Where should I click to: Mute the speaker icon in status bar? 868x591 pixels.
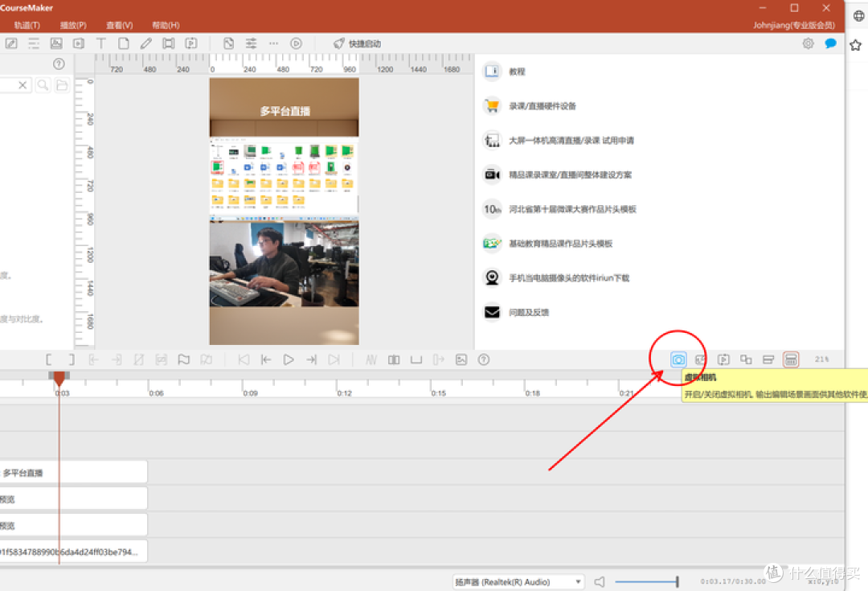(600, 581)
